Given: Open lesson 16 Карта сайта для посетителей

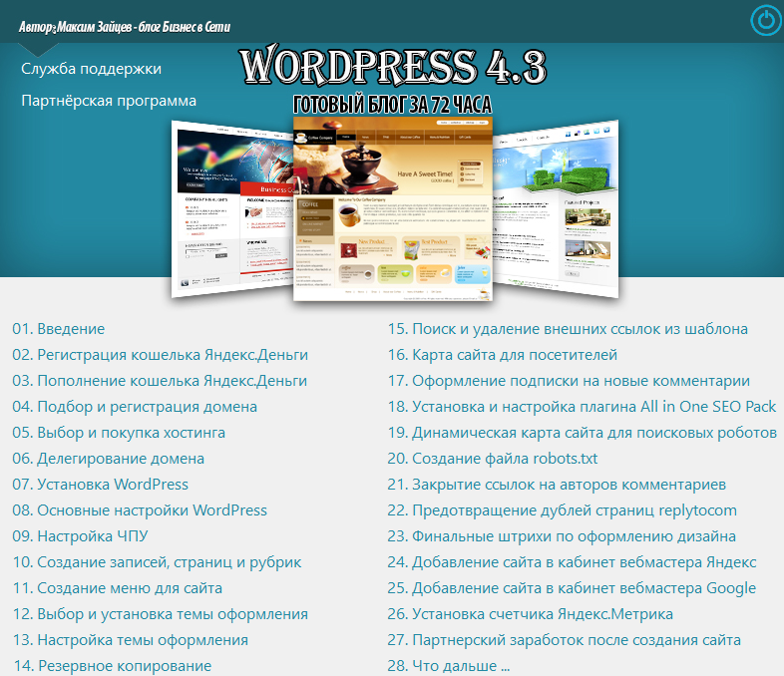Looking at the screenshot, I should pyautogui.click(x=502, y=355).
